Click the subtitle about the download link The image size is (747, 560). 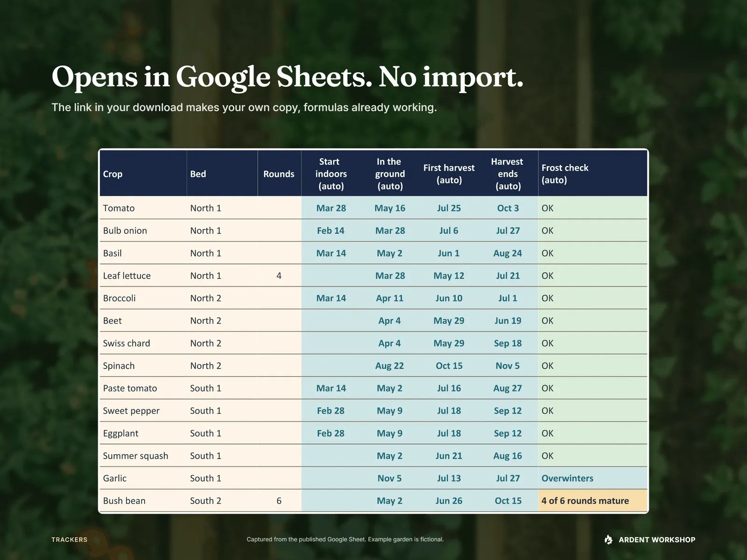pyautogui.click(x=244, y=107)
